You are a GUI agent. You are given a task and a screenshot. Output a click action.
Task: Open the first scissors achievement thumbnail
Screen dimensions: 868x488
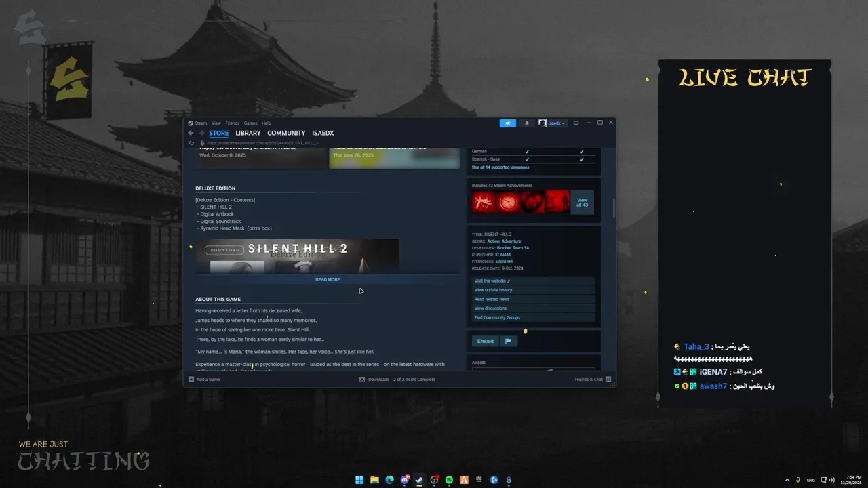click(484, 202)
